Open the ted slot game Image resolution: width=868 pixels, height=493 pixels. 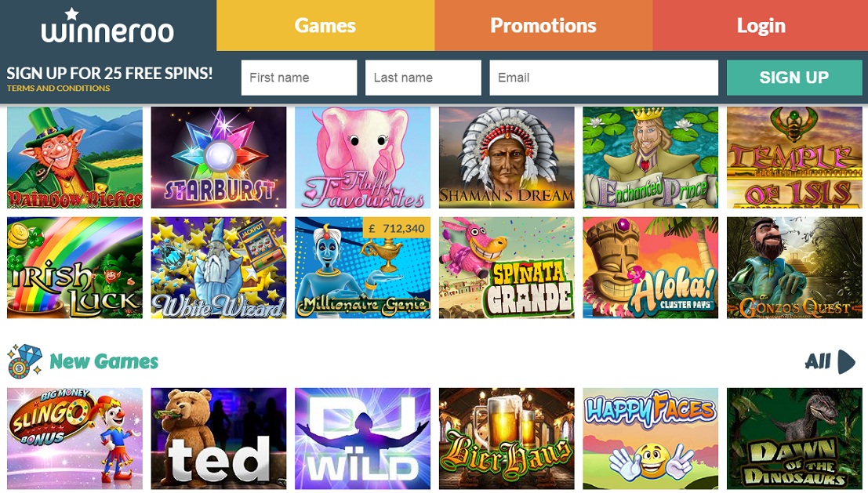pyautogui.click(x=219, y=439)
